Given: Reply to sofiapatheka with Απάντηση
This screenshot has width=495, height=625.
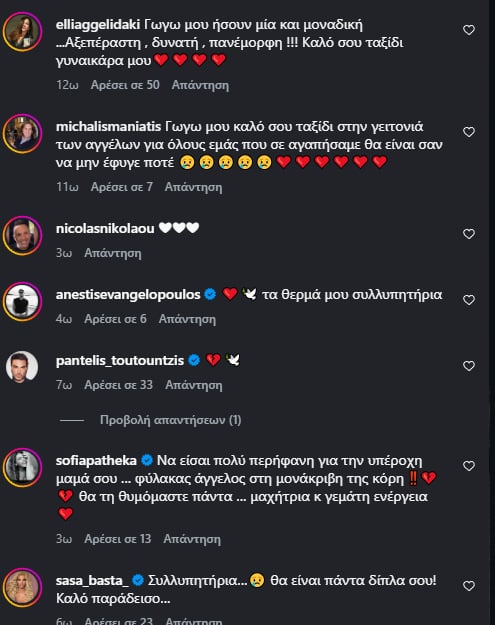Looking at the screenshot, I should point(192,539).
